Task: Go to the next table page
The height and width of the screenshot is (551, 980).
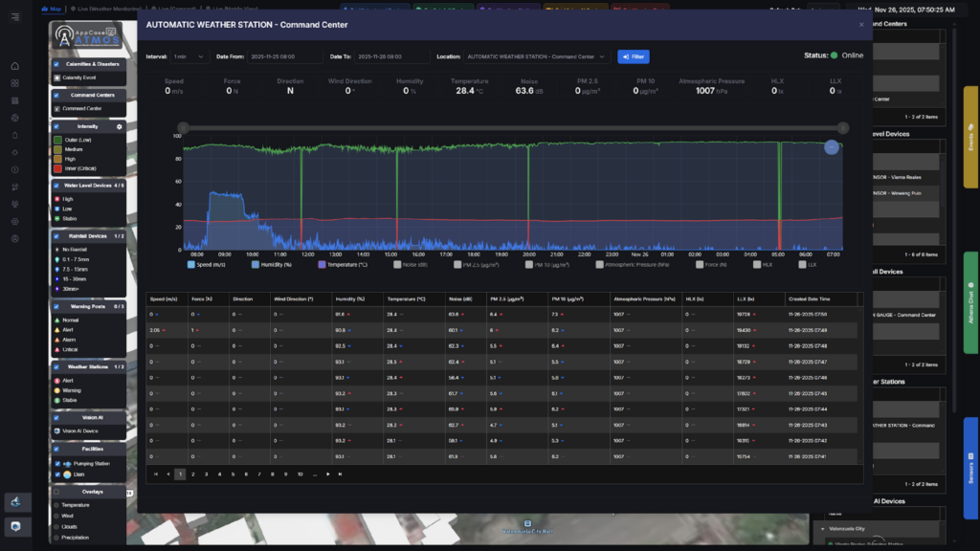Action: pyautogui.click(x=327, y=474)
